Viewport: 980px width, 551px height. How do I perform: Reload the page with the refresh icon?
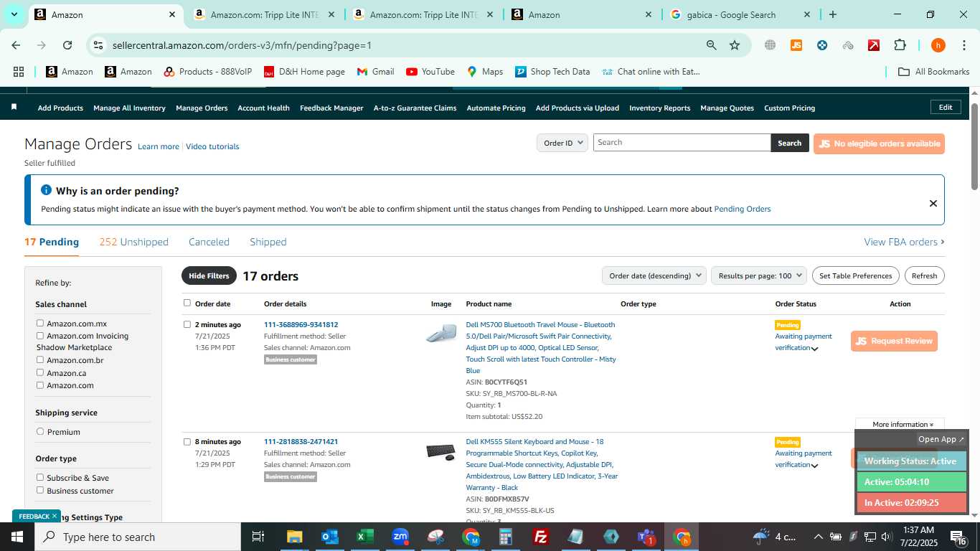[67, 45]
